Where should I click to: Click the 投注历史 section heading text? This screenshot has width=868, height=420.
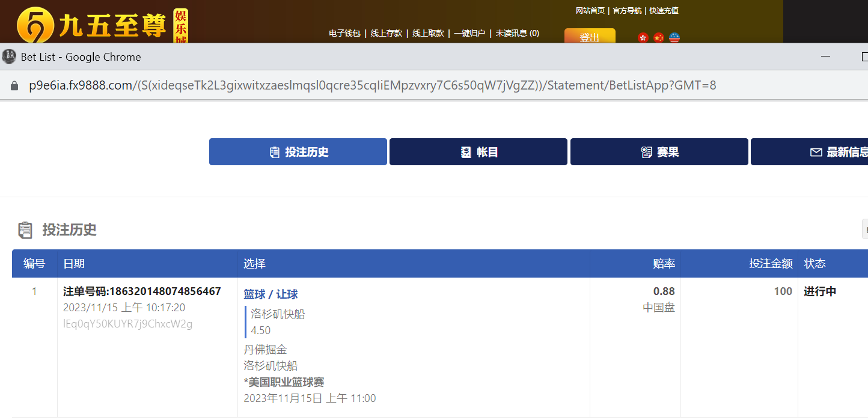pyautogui.click(x=69, y=230)
